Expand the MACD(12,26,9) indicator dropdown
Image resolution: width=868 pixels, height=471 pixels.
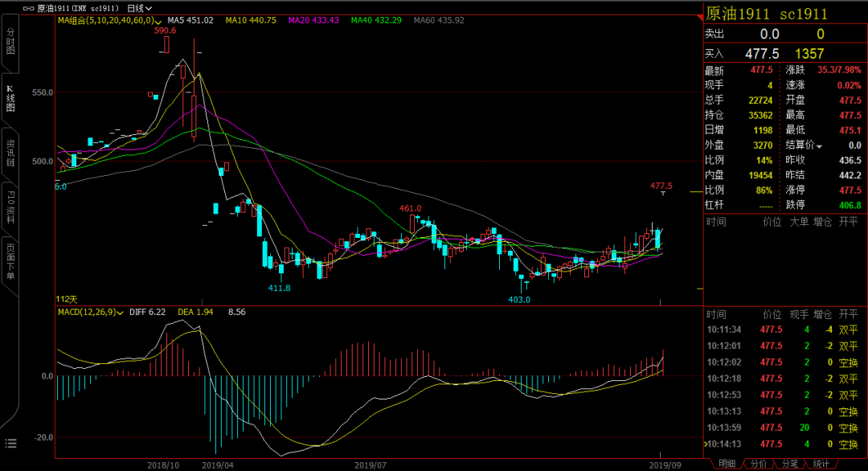(x=120, y=313)
